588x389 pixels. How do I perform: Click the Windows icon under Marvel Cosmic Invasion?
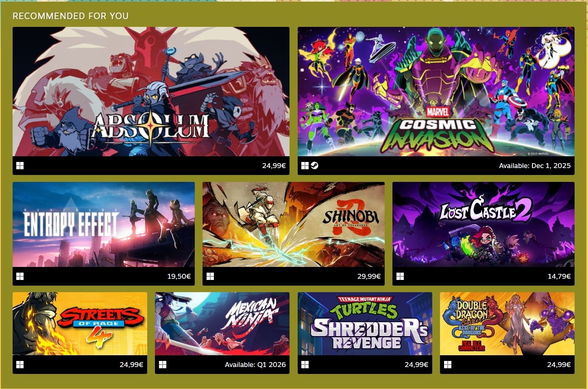coord(305,166)
